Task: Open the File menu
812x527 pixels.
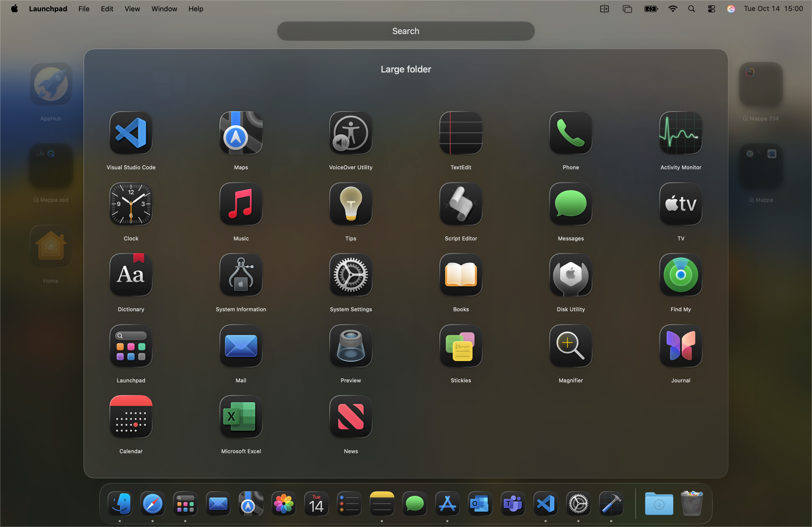Action: coord(84,9)
